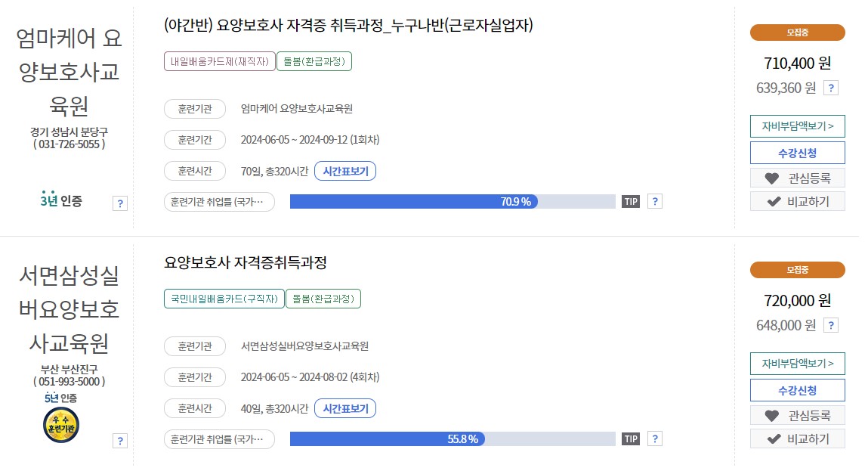Click 수강신청 for the Busan course
The width and height of the screenshot is (868, 471).
(797, 390)
